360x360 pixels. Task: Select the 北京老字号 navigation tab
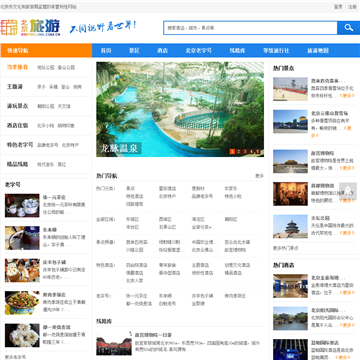point(199,51)
